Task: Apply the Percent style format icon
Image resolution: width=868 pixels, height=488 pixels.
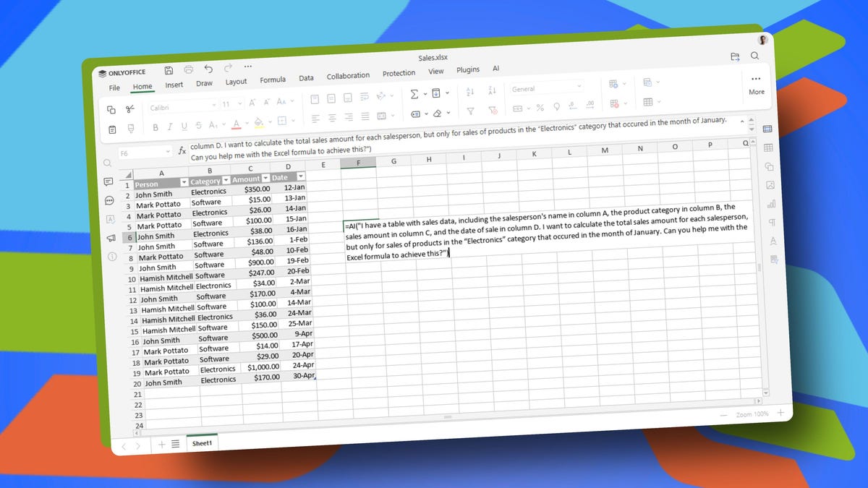Action: click(x=540, y=108)
